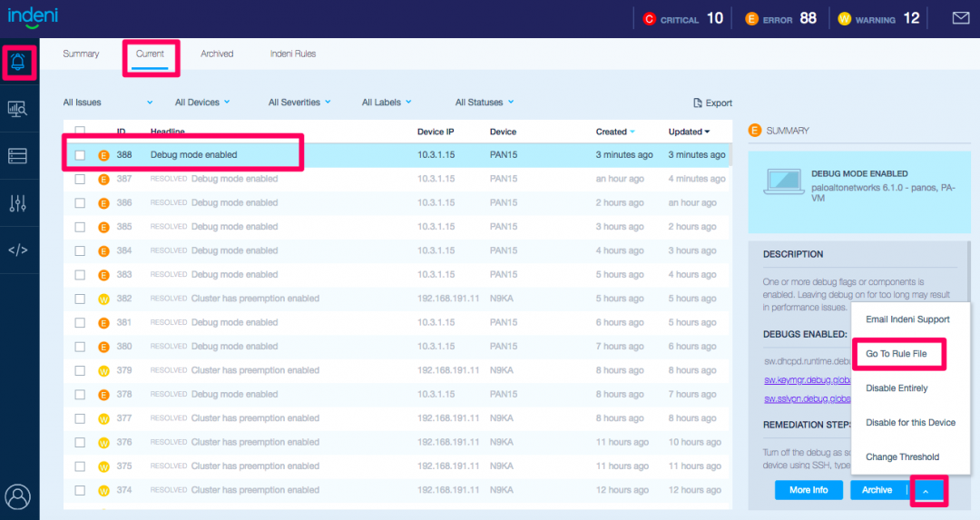Select the checkbox for issue 382

tap(80, 299)
